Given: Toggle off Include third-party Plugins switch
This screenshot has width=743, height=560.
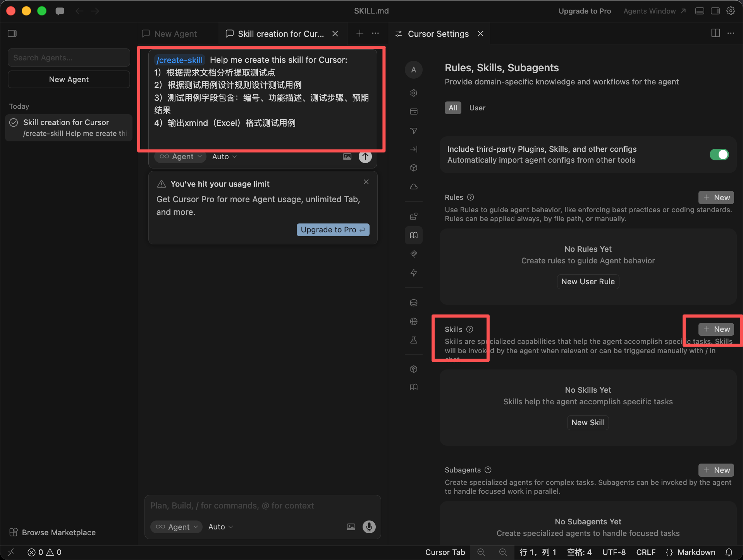Looking at the screenshot, I should 719,155.
